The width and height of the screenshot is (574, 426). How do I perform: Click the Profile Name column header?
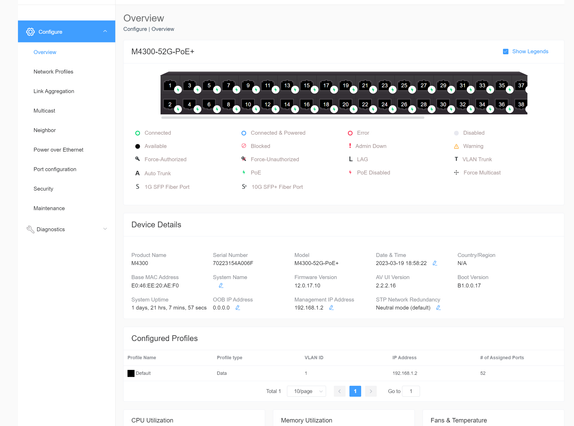pos(142,358)
